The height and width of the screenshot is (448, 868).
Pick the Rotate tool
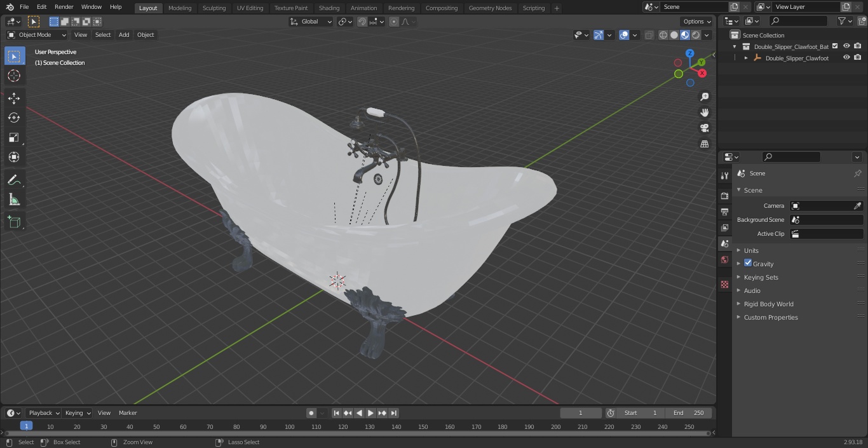point(14,118)
